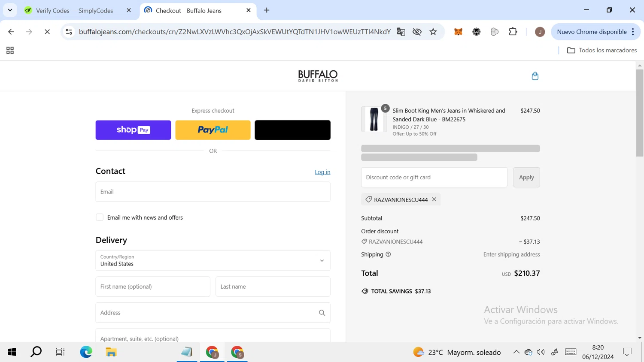The height and width of the screenshot is (362, 644).
Task: Open the apps grid in bookmarks bar
Action: [x=10, y=51]
